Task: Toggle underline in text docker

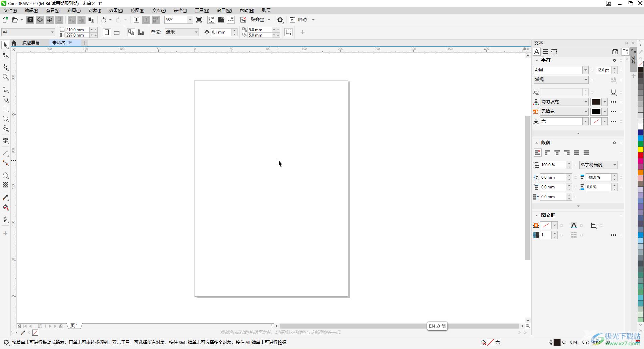Action: 613,92
